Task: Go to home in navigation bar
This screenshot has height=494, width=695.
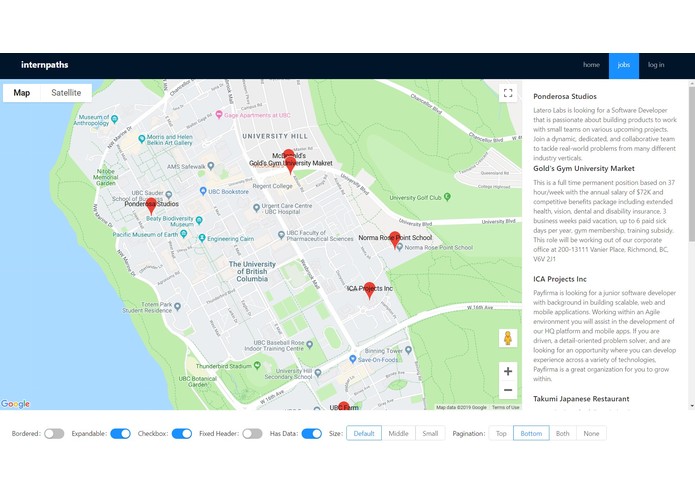Action: click(x=591, y=65)
